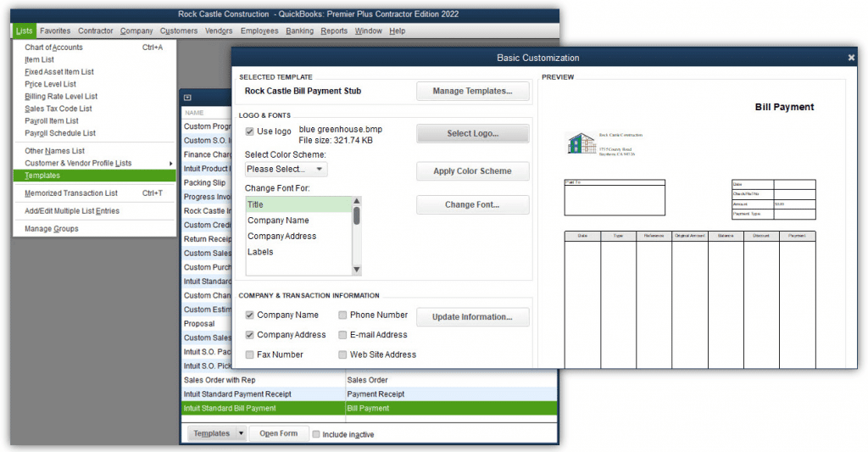Click the Manage Templates button
This screenshot has height=452, width=868.
click(x=472, y=92)
